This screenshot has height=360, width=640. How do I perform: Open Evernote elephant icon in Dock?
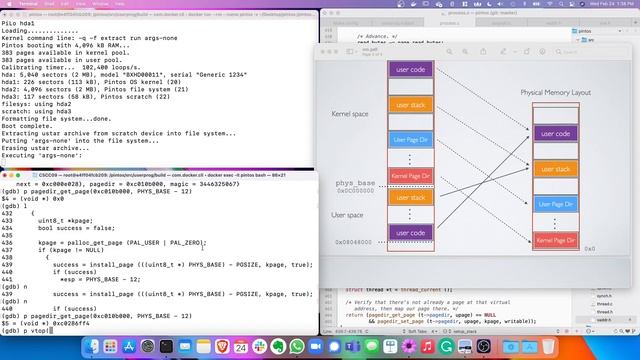click(278, 347)
